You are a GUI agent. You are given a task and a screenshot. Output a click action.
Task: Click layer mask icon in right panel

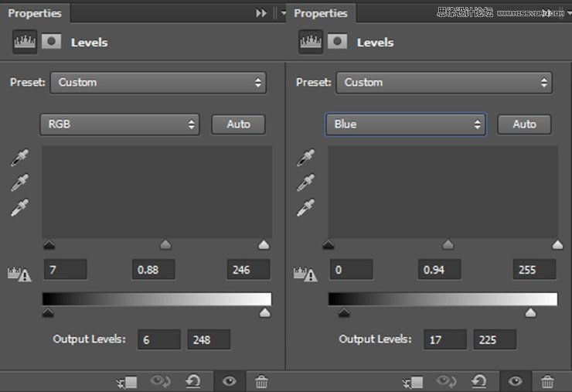pyautogui.click(x=338, y=42)
